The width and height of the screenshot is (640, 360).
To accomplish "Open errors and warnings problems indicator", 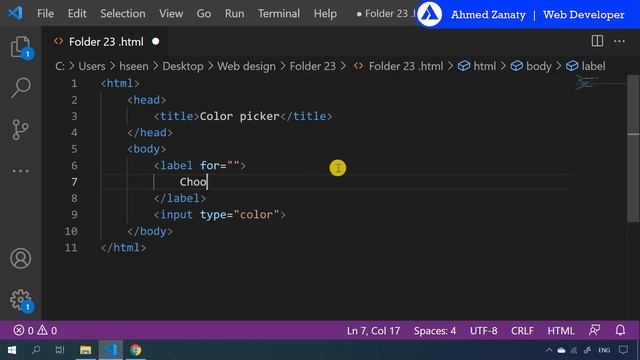I will [35, 330].
